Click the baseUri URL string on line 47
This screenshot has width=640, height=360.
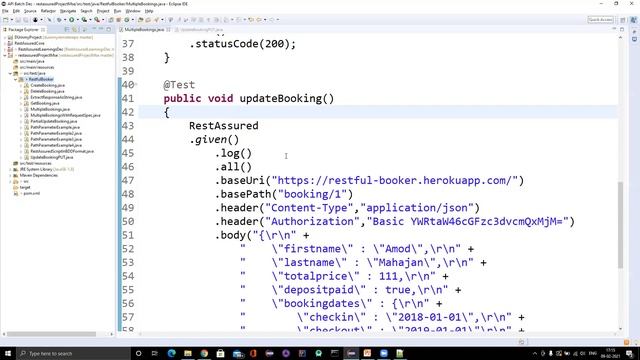[x=395, y=180]
